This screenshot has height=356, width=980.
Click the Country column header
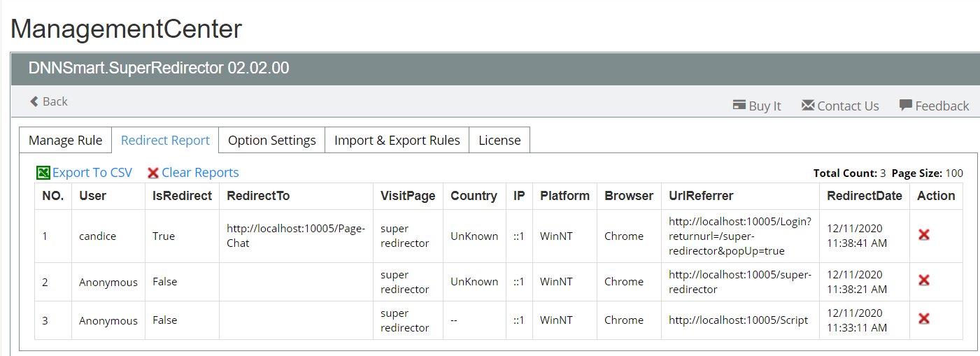pos(474,196)
